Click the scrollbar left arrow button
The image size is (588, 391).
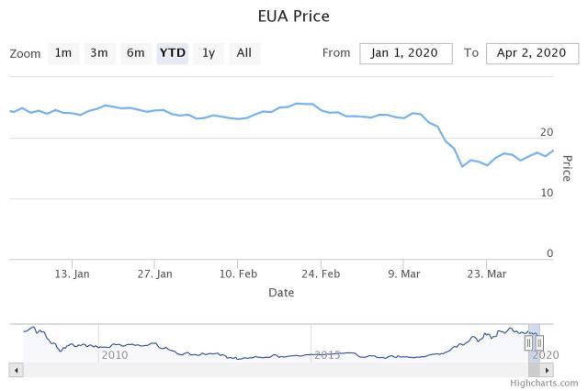coord(15,369)
